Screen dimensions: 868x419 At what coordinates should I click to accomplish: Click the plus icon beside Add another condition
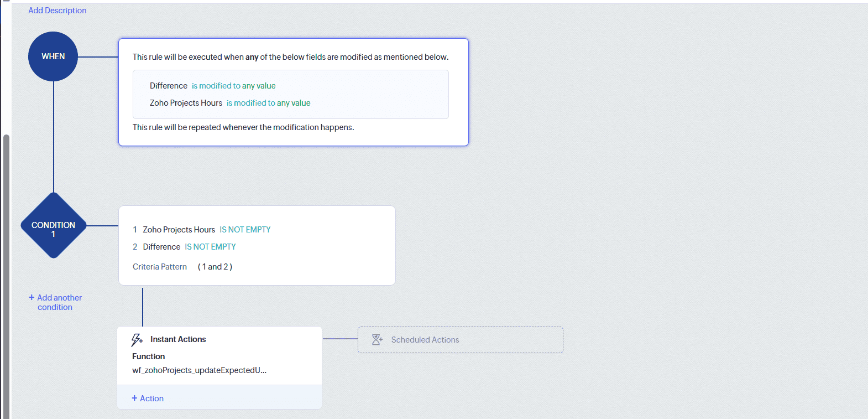(32, 297)
